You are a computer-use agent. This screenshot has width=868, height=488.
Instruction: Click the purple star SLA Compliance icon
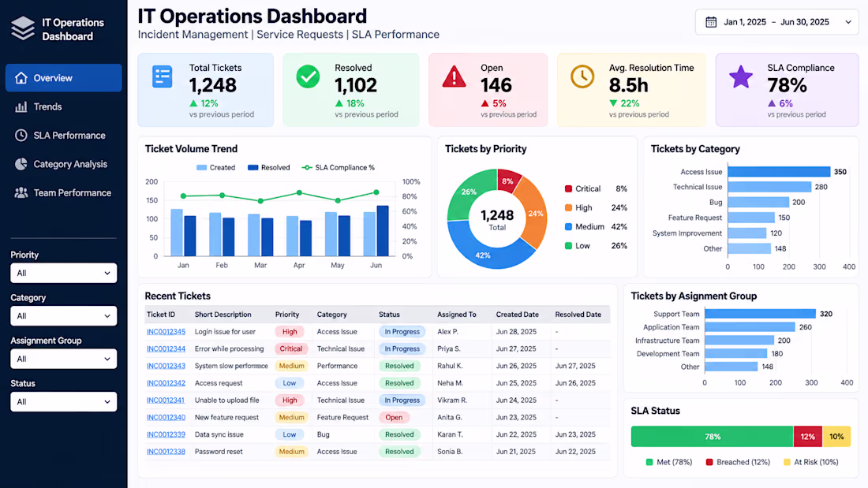[741, 76]
